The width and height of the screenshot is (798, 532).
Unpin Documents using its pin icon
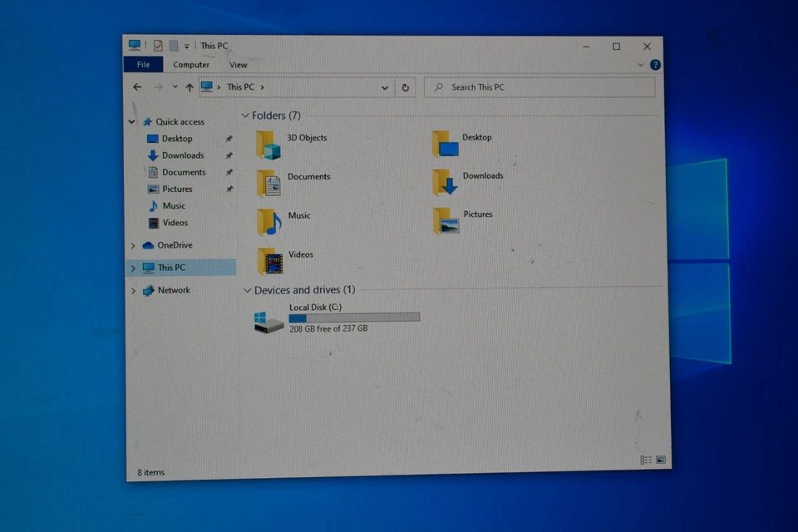coord(229,172)
